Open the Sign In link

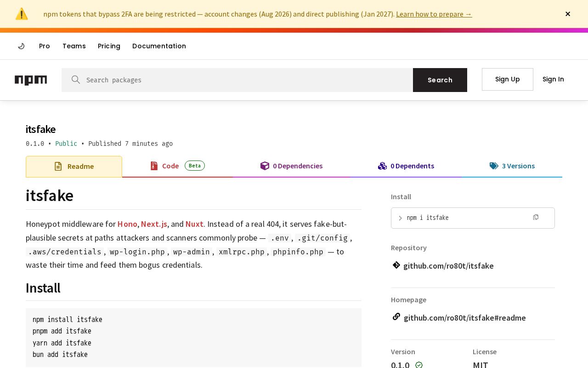click(x=553, y=79)
